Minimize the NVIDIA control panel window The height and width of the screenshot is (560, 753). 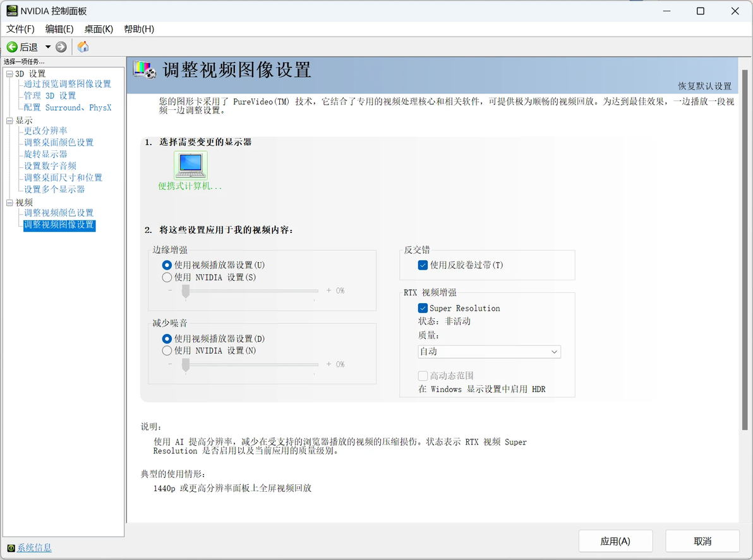click(666, 11)
